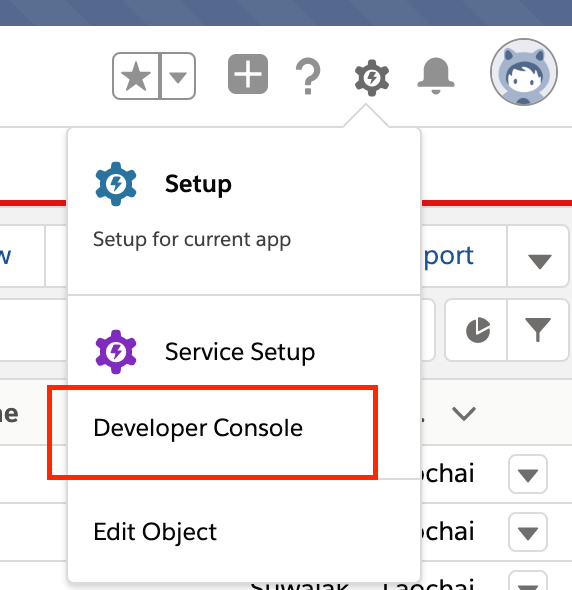Open Developer Console from the menu
Image resolution: width=572 pixels, height=590 pixels.
point(198,428)
